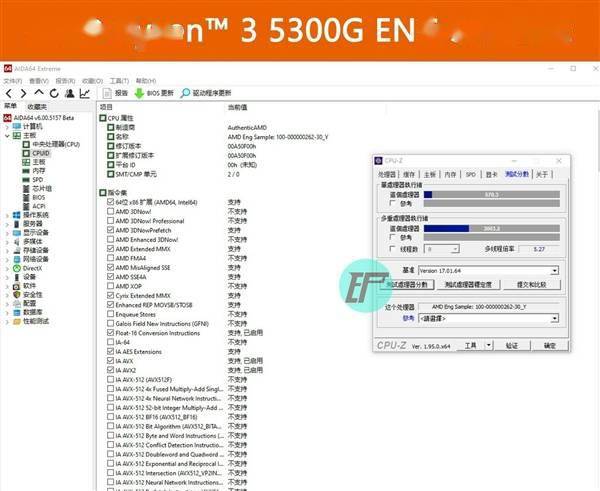Click 驱动程序更新 magnifier button

coord(206,93)
